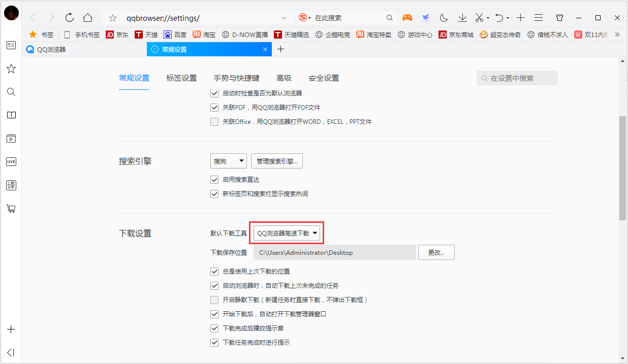
Task: Change browser skin via T-shirt icon
Action: [559, 17]
